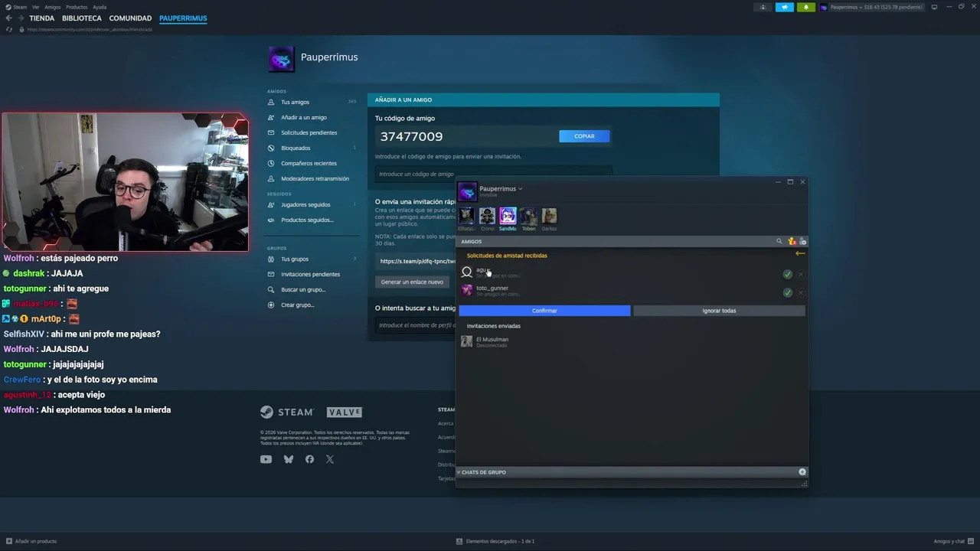Open the Amigos menu in the menu bar
The image size is (980, 551).
click(x=52, y=7)
